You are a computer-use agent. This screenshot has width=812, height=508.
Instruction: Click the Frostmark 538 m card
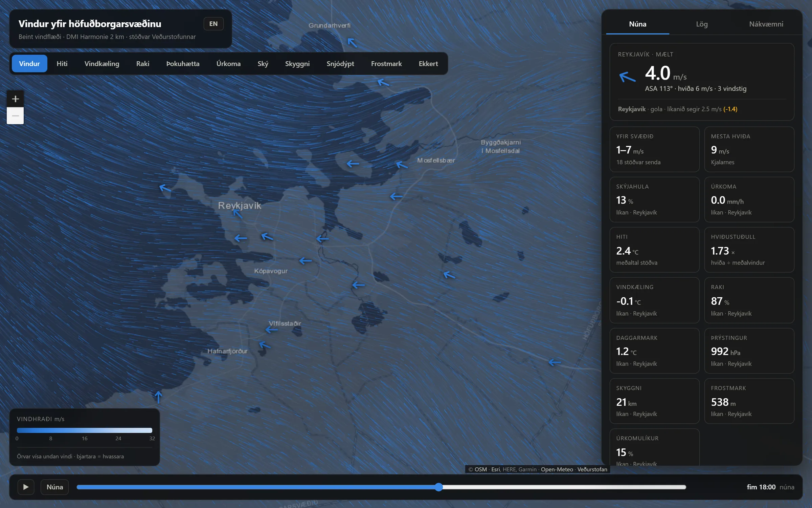tap(749, 401)
